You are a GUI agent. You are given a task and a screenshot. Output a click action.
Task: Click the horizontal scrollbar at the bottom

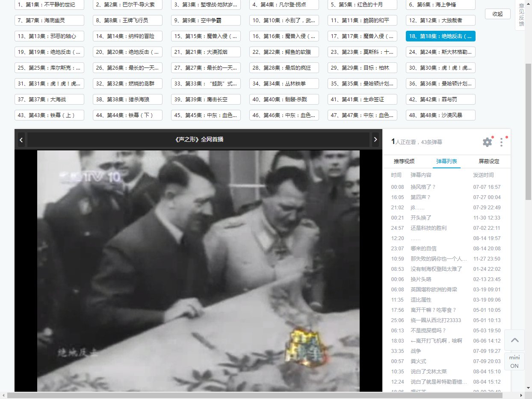(x=257, y=396)
